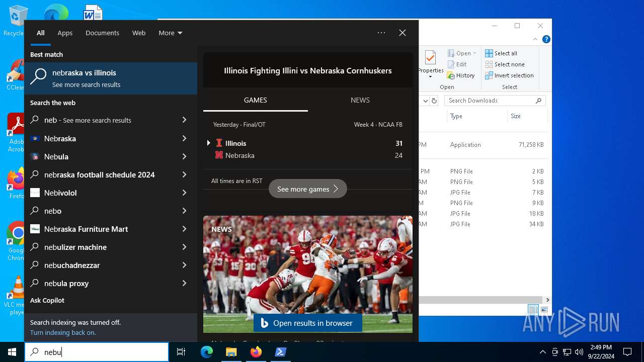Viewport: 644px width, 362px height.
Task: Click the 71,258 KB size cell
Action: (531, 145)
